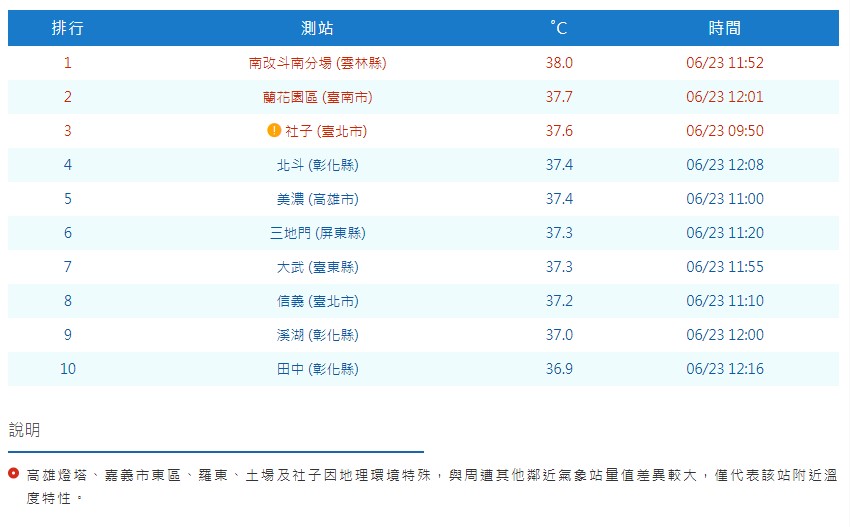Select station 美濃 (高雄市)

[317, 199]
